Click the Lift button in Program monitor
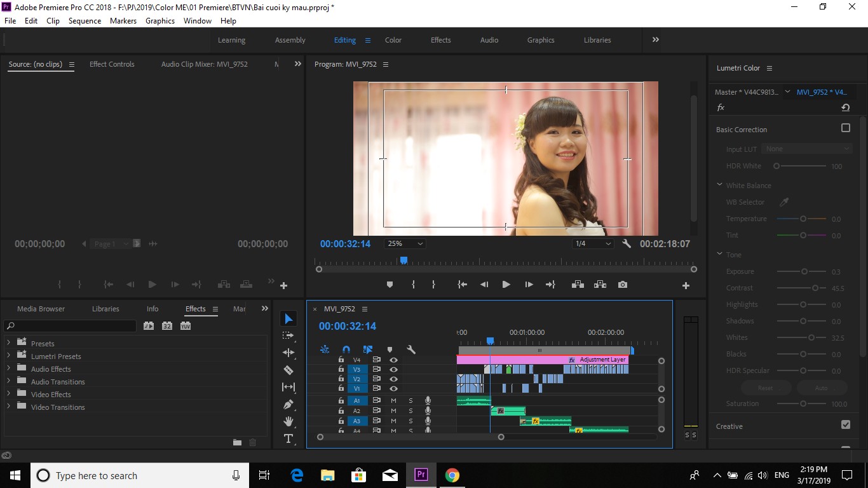 click(578, 285)
